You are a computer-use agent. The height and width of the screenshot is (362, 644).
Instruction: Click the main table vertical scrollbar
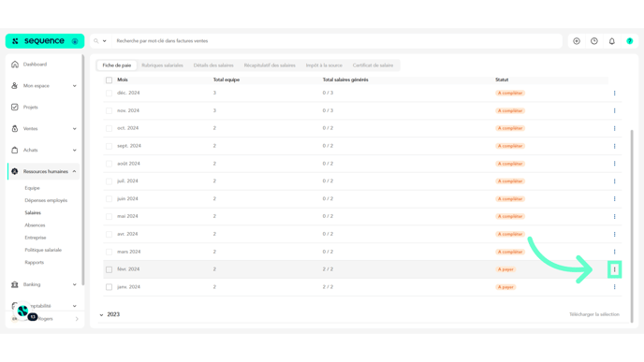pyautogui.click(x=632, y=225)
